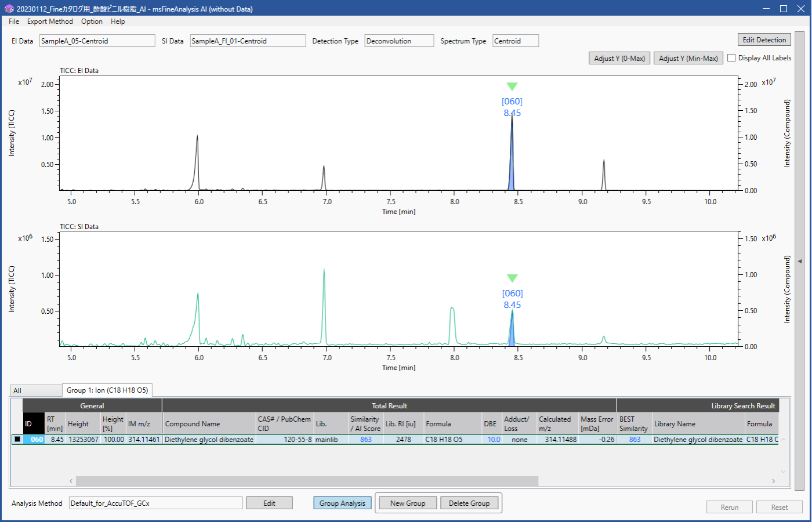The width and height of the screenshot is (812, 522).
Task: Select Group 1: Ion (C18 H18 O5) tab
Action: pos(107,390)
